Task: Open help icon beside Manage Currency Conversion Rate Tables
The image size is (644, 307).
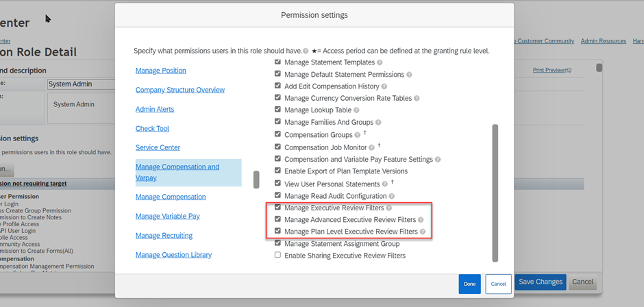Action: (417, 99)
